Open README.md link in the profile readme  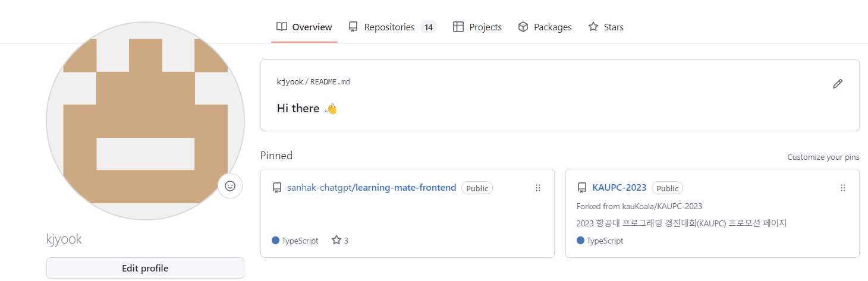330,82
